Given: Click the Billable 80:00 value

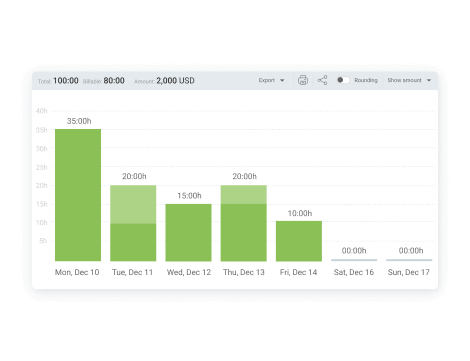Looking at the screenshot, I should 114,81.
